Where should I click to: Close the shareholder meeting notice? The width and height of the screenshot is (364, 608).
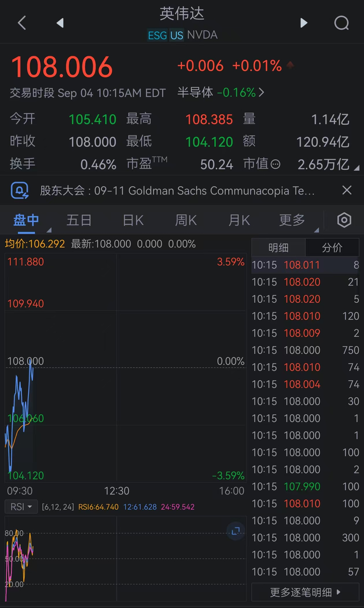[346, 190]
